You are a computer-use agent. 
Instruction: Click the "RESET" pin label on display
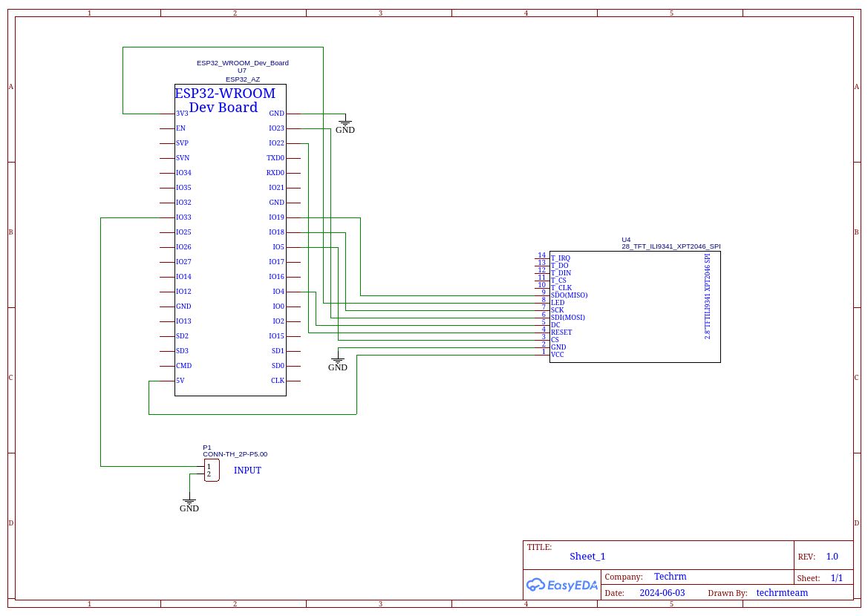(x=561, y=332)
